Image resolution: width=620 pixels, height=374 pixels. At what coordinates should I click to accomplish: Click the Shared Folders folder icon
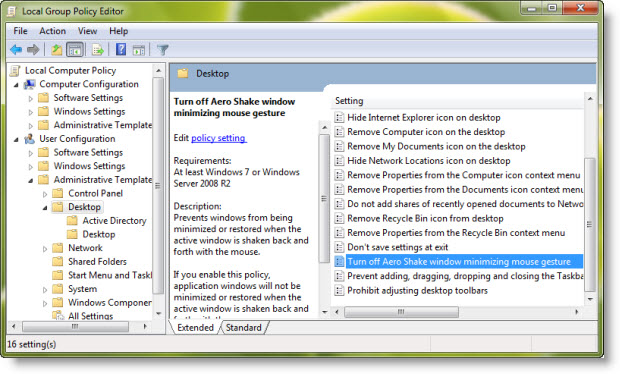pos(58,261)
